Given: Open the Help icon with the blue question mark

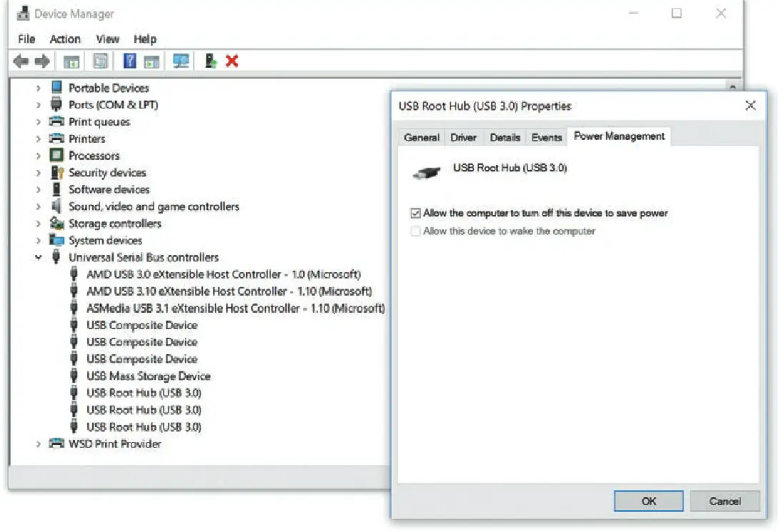Looking at the screenshot, I should pyautogui.click(x=129, y=61).
